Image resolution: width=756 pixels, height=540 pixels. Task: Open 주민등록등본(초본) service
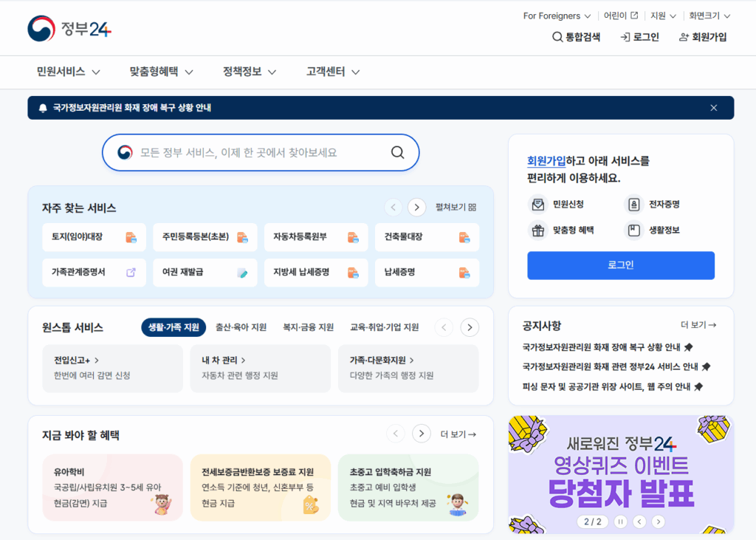[205, 237]
